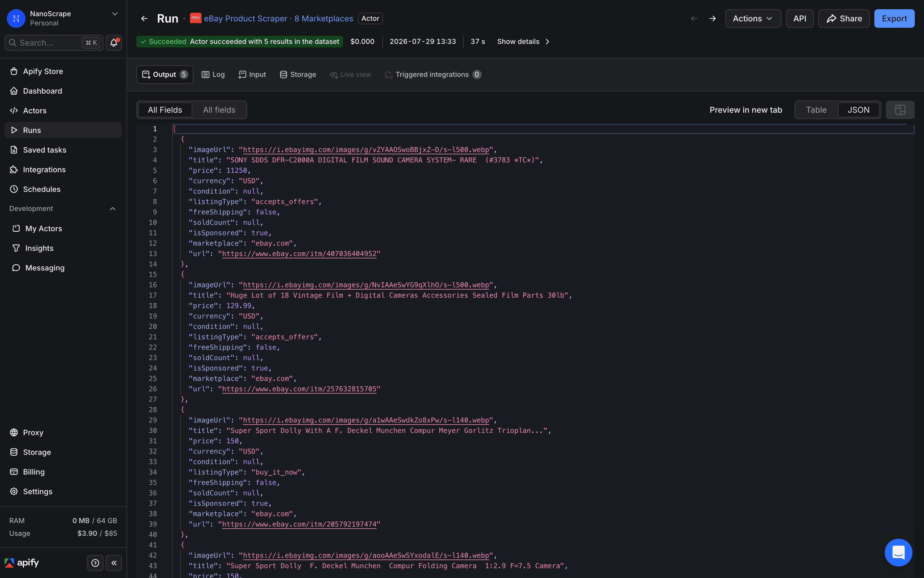The width and height of the screenshot is (924, 578).
Task: Open Insights
Action: click(63, 248)
